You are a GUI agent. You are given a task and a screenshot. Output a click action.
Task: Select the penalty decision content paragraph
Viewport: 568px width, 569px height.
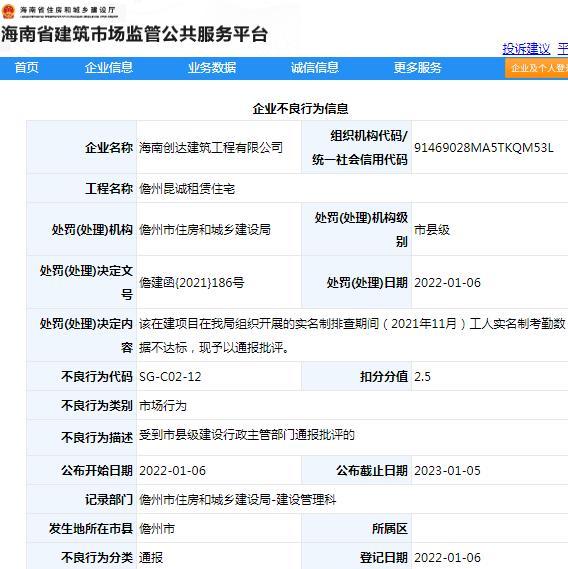pyautogui.click(x=352, y=335)
